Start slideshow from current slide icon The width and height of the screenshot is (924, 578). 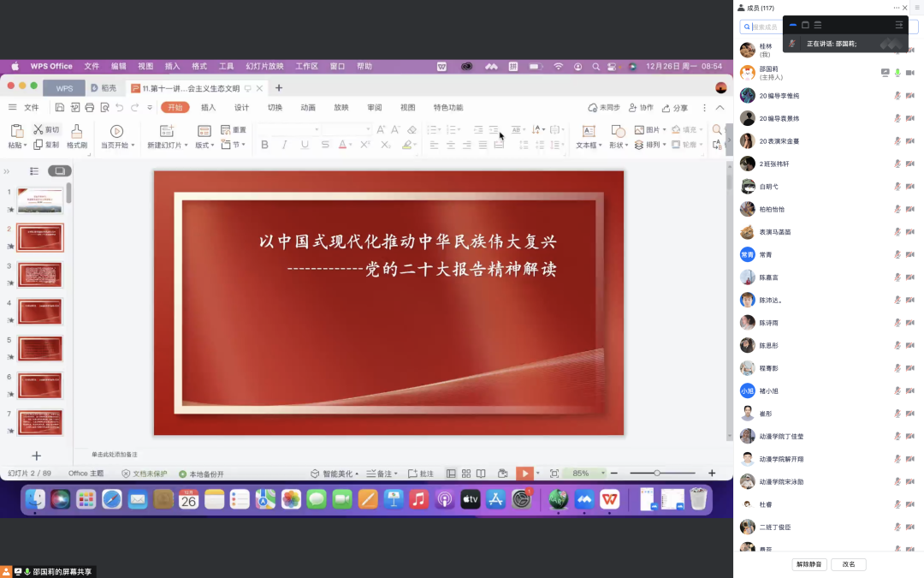pos(524,474)
